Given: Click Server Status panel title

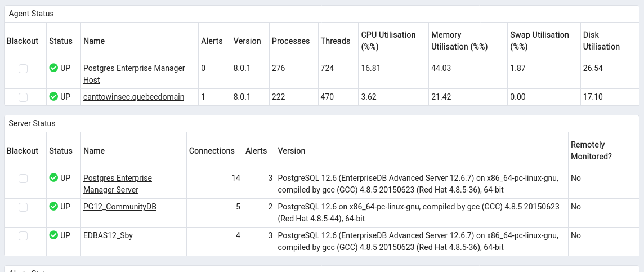Looking at the screenshot, I should tap(32, 123).
